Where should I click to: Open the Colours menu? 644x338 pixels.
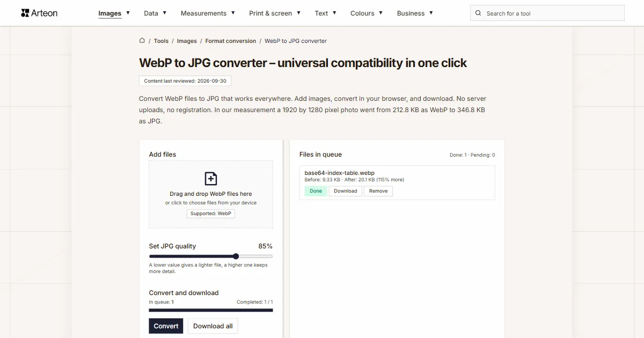(x=367, y=13)
